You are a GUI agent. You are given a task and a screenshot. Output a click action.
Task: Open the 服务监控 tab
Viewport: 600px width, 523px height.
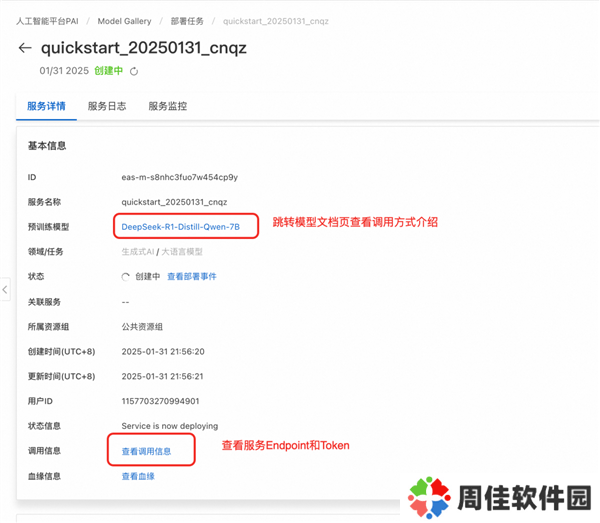(x=168, y=106)
